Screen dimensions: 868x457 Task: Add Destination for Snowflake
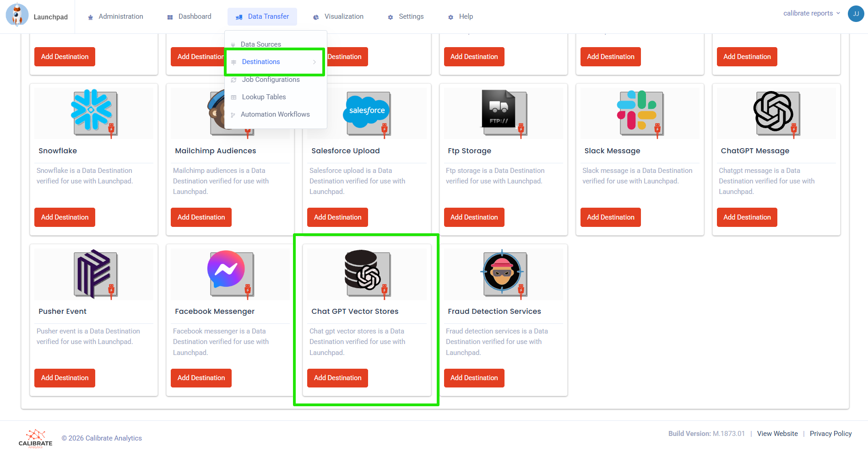pos(65,217)
